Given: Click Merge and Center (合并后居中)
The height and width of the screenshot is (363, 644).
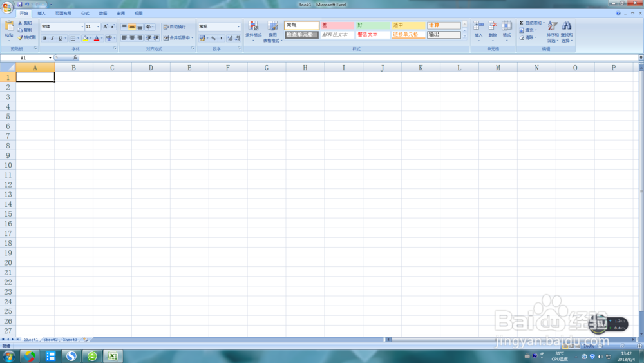Looking at the screenshot, I should tap(178, 38).
